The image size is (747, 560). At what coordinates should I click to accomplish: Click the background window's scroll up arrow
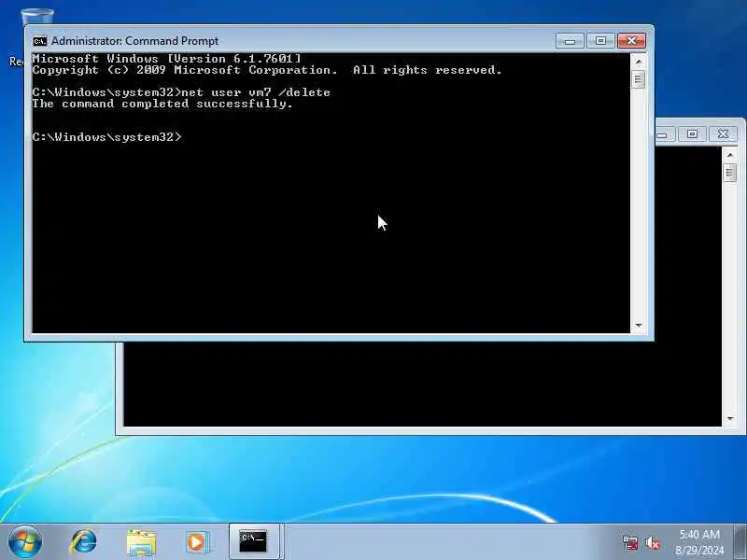pyautogui.click(x=730, y=155)
